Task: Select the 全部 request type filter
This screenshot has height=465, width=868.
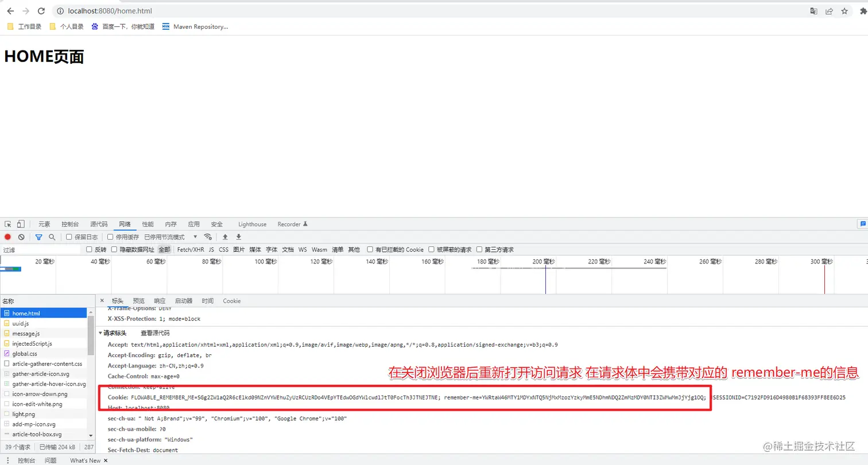Action: [x=164, y=250]
